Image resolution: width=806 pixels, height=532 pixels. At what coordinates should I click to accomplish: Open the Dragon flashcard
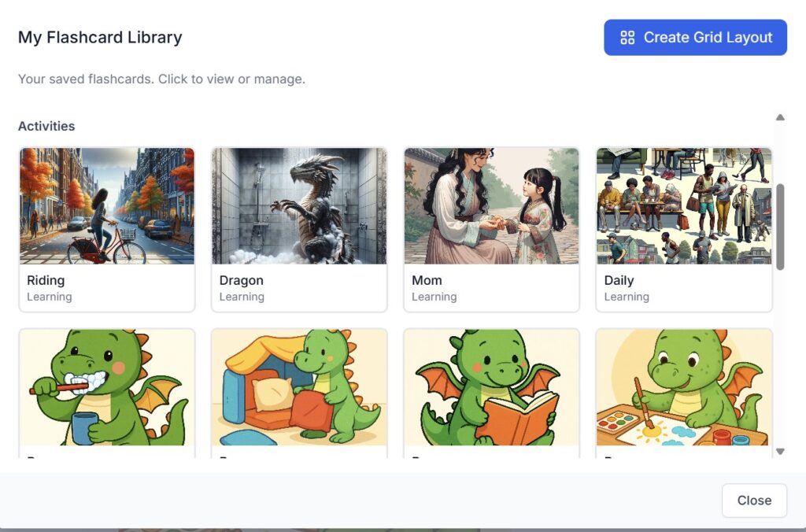click(299, 205)
